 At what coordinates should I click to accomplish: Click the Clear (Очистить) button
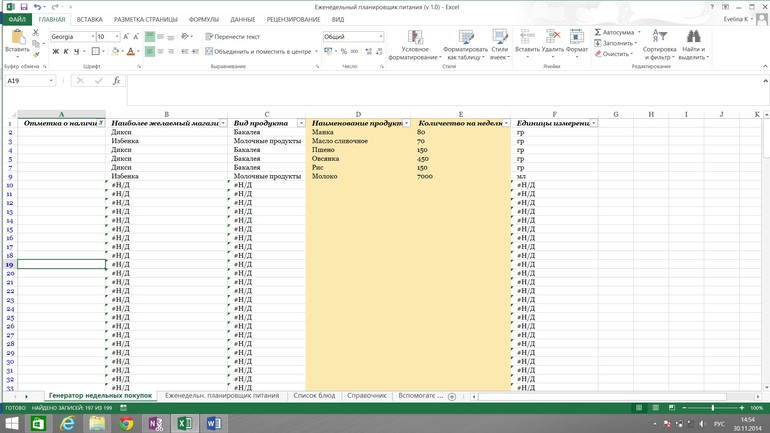click(614, 54)
